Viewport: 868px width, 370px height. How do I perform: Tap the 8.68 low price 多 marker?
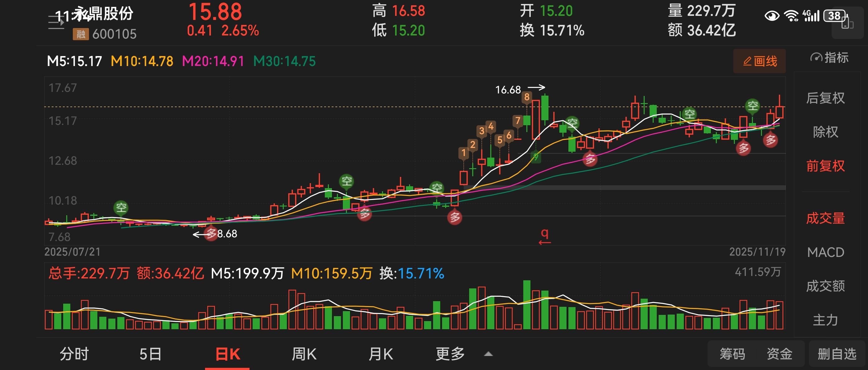point(211,233)
